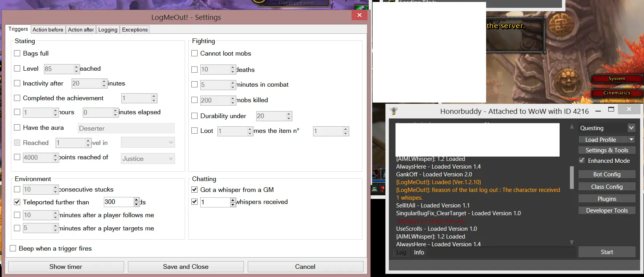
Task: Click the Teleported distance field showing 300
Action: pyautogui.click(x=119, y=202)
